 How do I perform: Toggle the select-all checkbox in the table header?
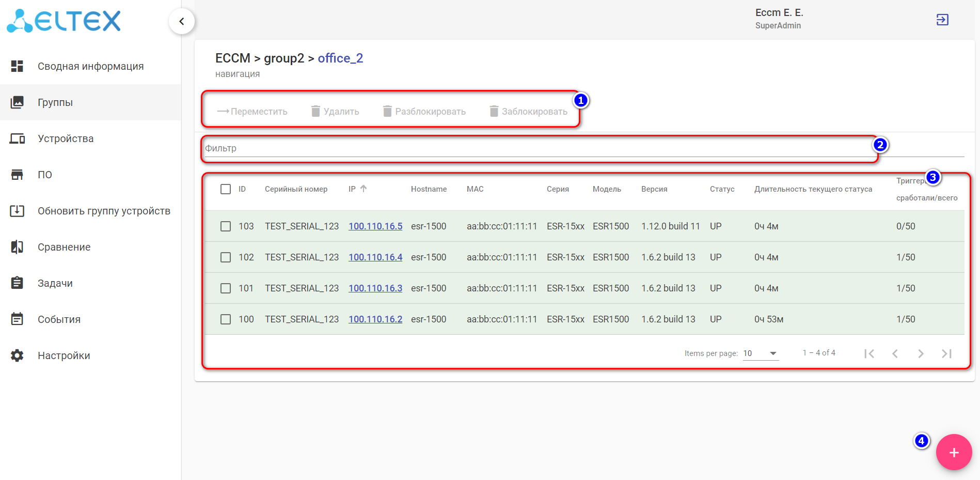point(226,189)
